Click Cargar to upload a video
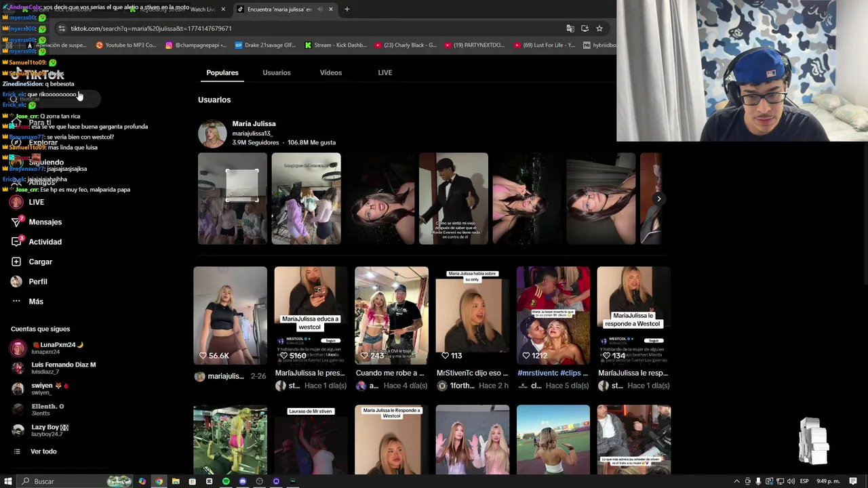This screenshot has width=868, height=488. [x=32, y=262]
